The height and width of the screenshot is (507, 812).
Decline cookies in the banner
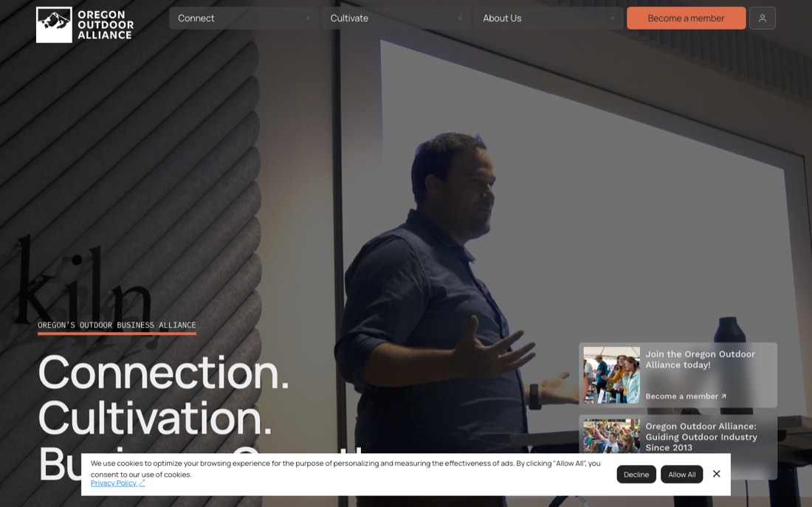(636, 475)
